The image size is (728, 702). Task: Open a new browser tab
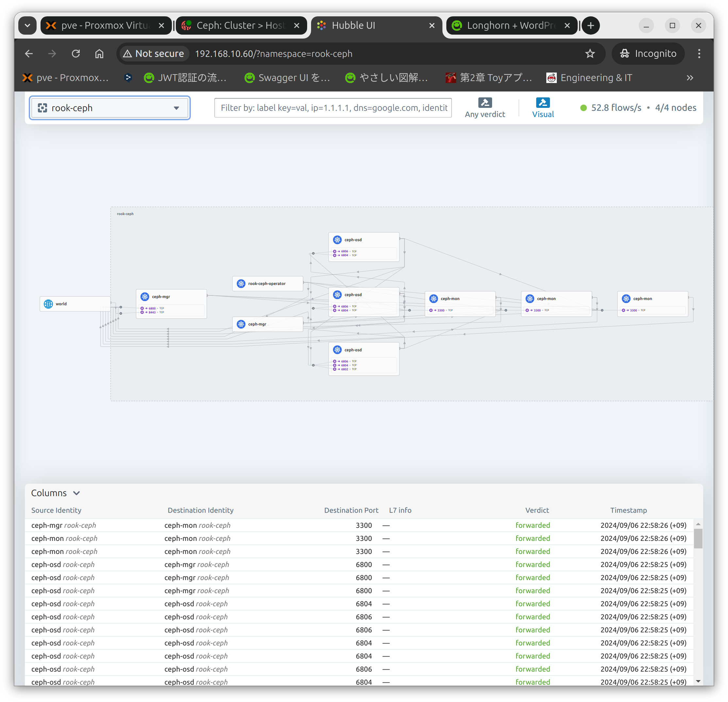[x=590, y=25]
